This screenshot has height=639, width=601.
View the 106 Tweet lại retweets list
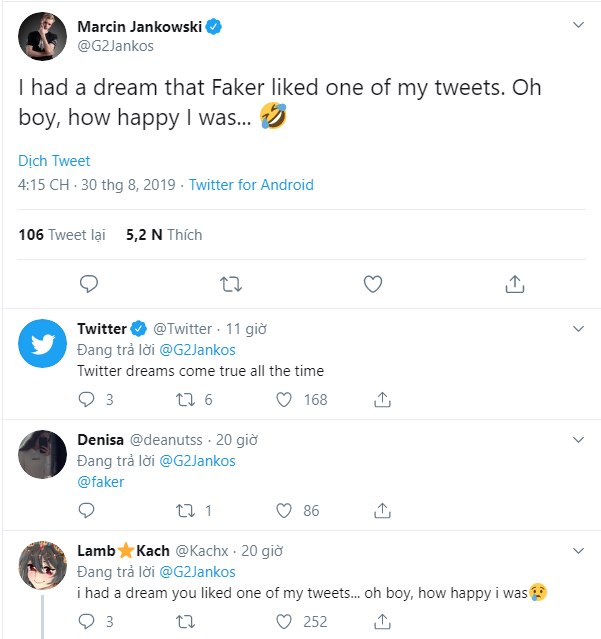point(62,235)
